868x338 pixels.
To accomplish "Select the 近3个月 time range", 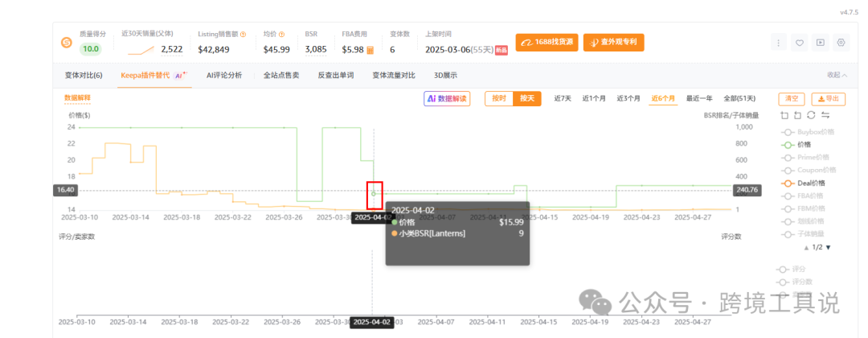I will click(x=628, y=99).
